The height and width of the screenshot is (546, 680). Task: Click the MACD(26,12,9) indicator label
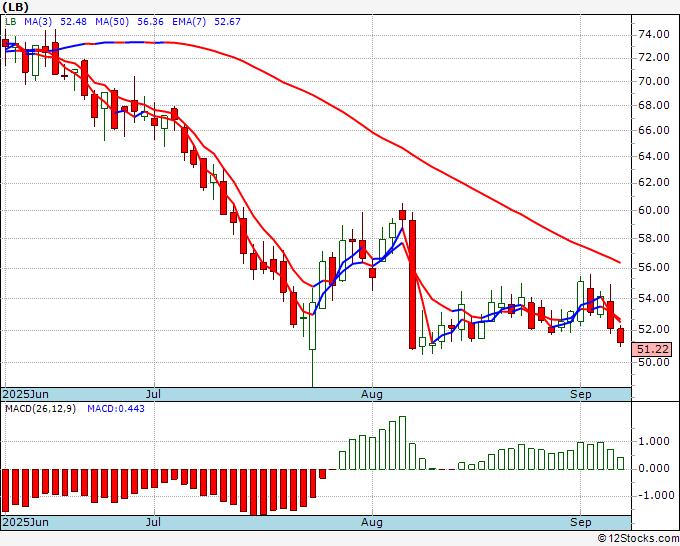tap(40, 409)
